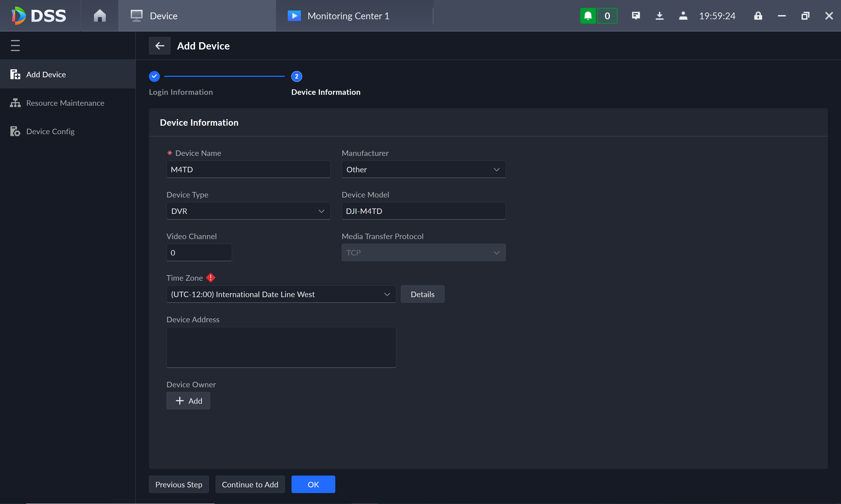
Task: Click the Device Address text area
Action: click(x=281, y=347)
